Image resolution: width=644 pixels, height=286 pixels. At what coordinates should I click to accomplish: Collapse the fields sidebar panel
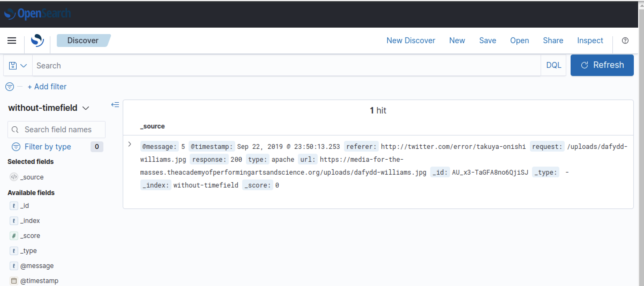115,105
